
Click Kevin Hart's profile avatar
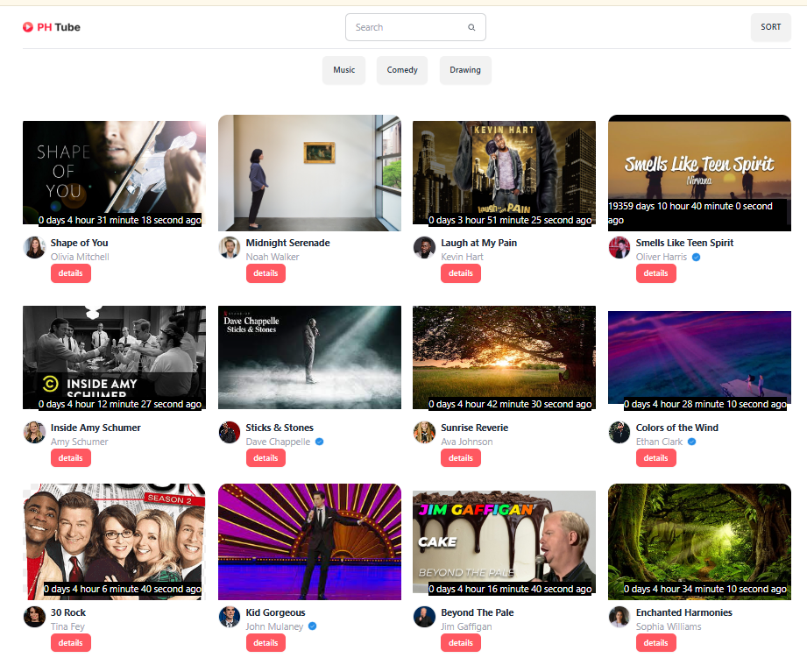[424, 247]
